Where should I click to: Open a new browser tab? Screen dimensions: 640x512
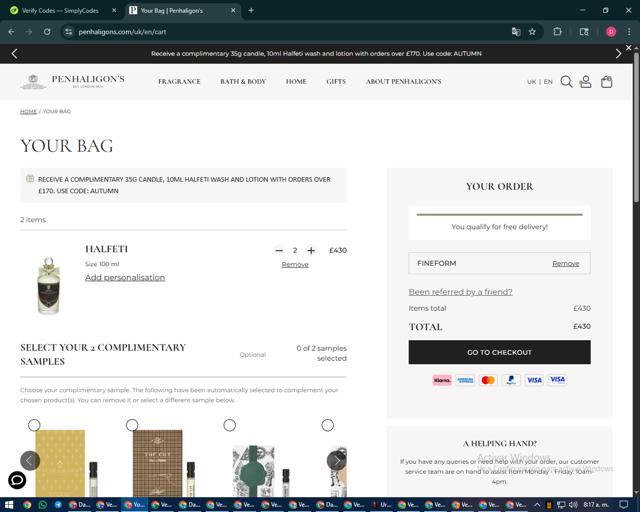click(x=251, y=10)
